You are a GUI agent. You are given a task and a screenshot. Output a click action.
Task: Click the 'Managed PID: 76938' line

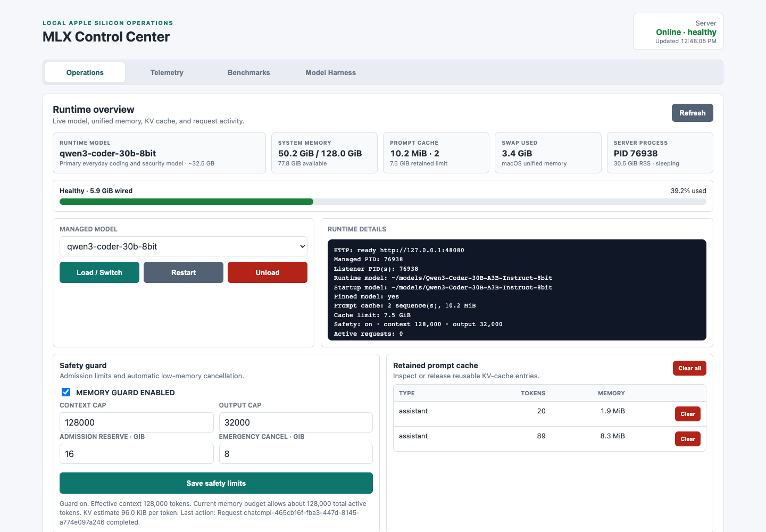369,259
